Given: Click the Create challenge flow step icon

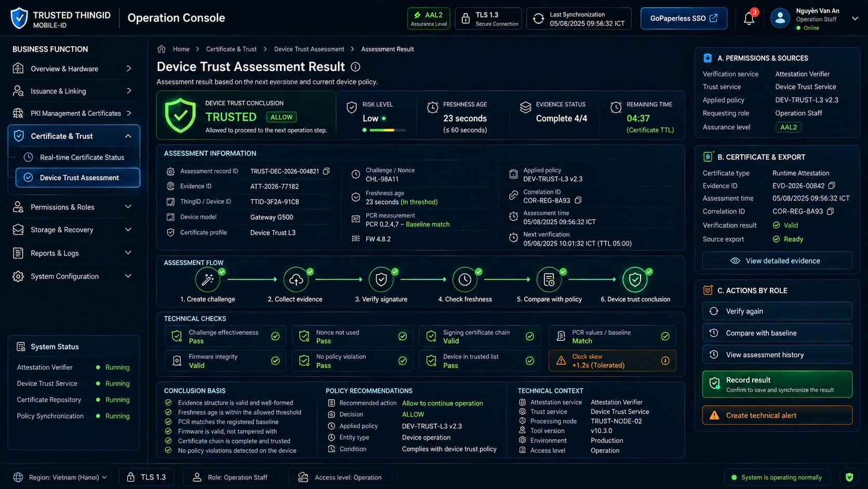Looking at the screenshot, I should pyautogui.click(x=207, y=280).
